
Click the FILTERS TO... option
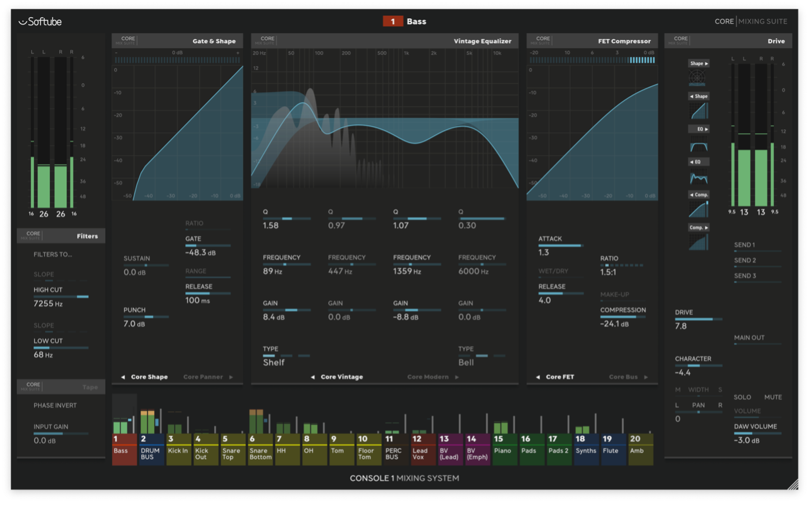pyautogui.click(x=53, y=255)
